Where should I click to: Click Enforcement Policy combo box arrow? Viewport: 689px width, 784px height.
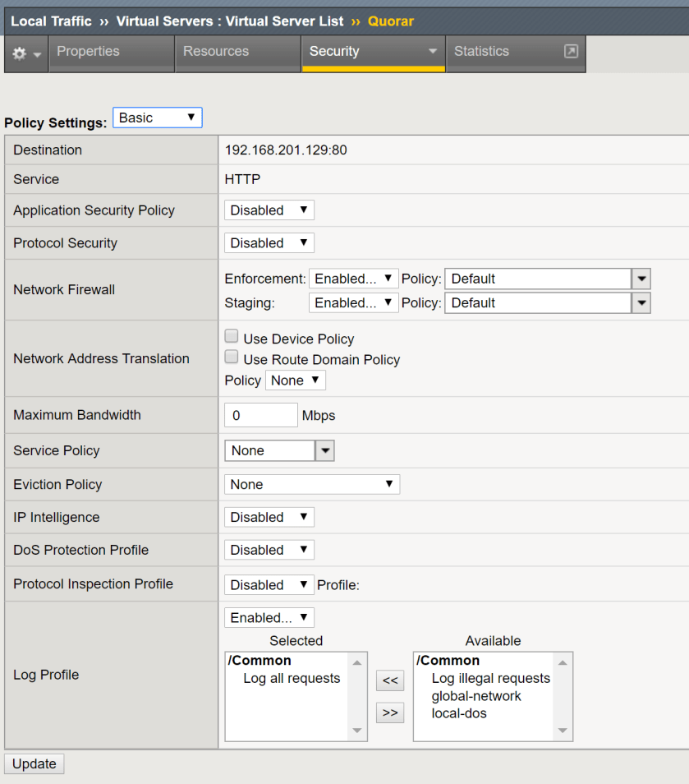tap(641, 279)
